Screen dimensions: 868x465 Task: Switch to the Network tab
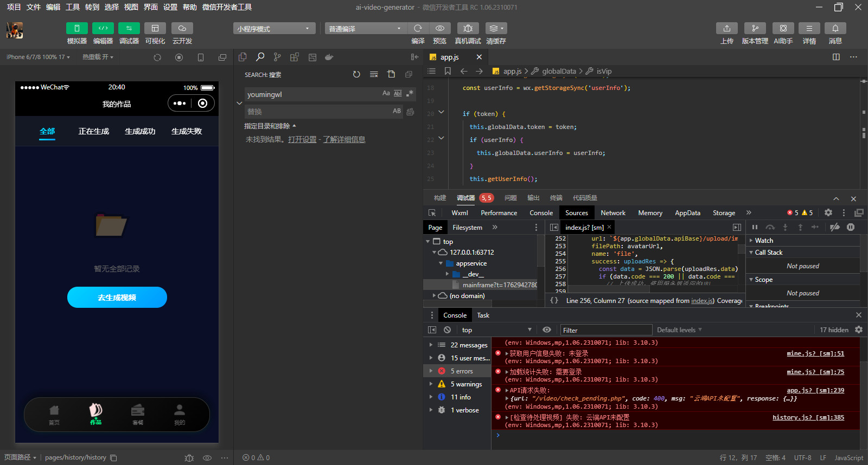613,213
